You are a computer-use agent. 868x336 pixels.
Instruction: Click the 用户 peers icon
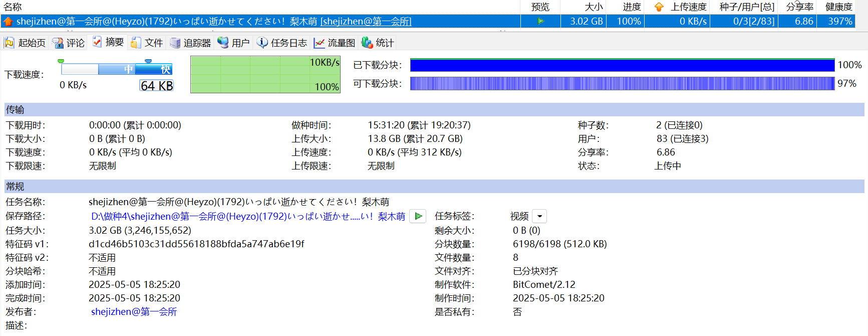click(223, 43)
